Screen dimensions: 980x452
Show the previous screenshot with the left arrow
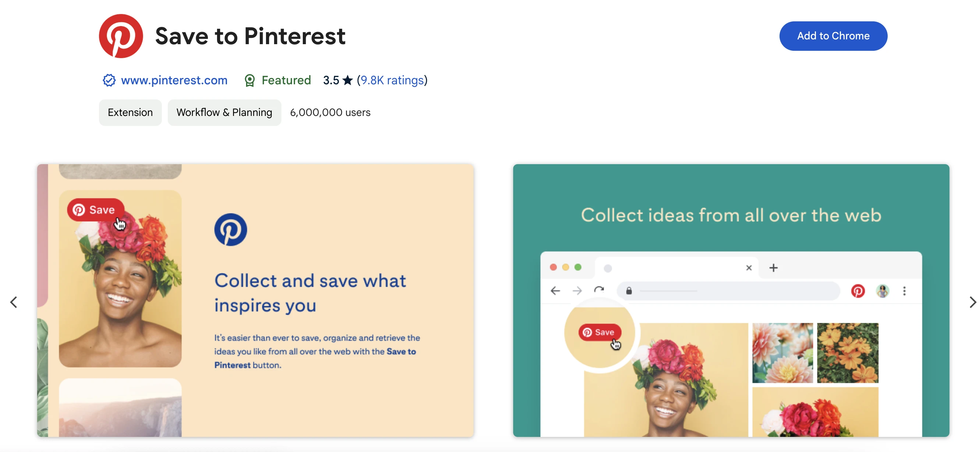(14, 302)
